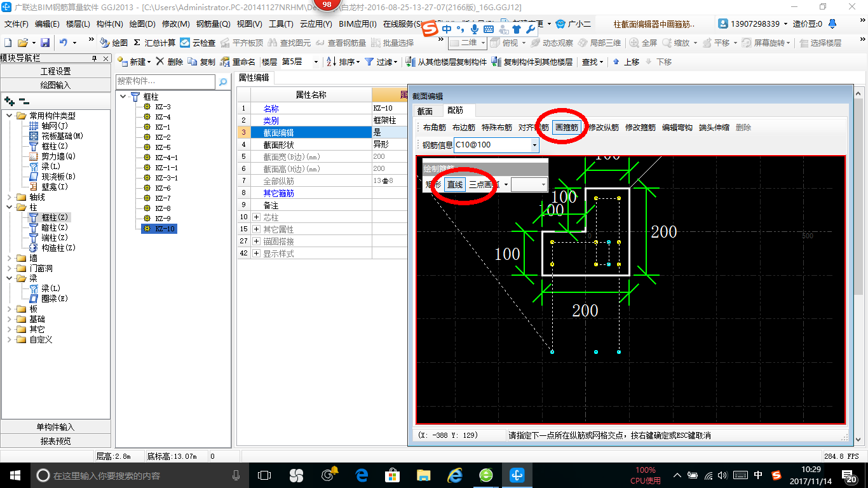Click the 搜索构件 search input field

tap(166, 82)
